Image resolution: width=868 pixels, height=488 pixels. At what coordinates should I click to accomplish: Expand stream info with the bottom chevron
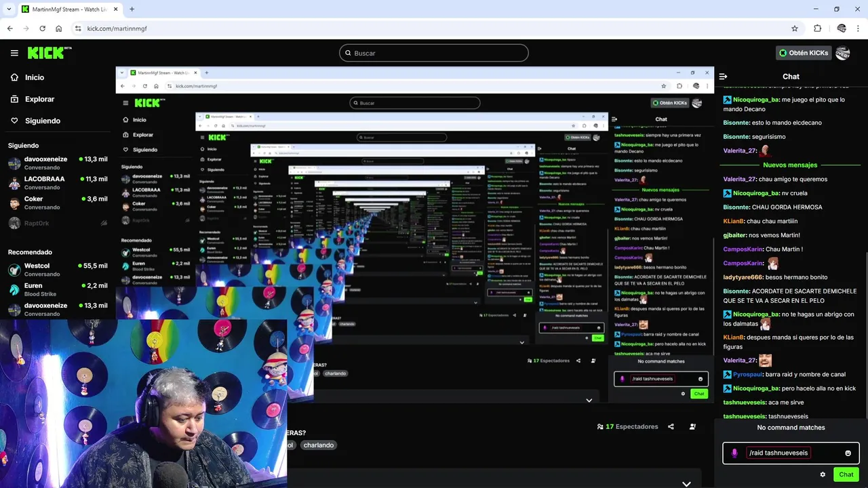coord(686,483)
